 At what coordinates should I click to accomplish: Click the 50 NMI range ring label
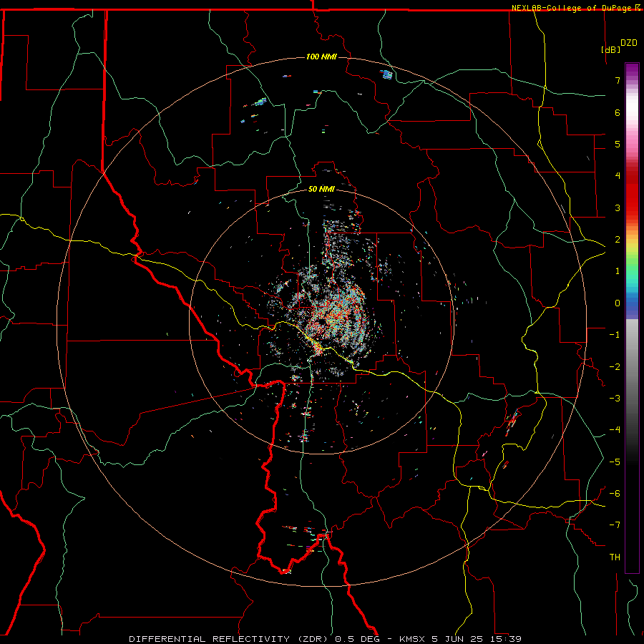tap(321, 189)
